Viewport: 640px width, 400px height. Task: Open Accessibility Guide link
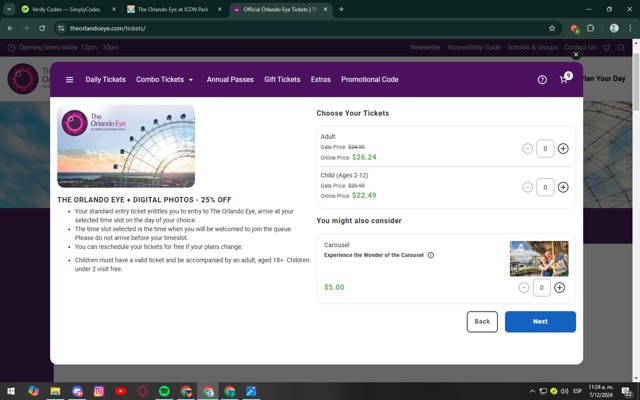tap(474, 47)
